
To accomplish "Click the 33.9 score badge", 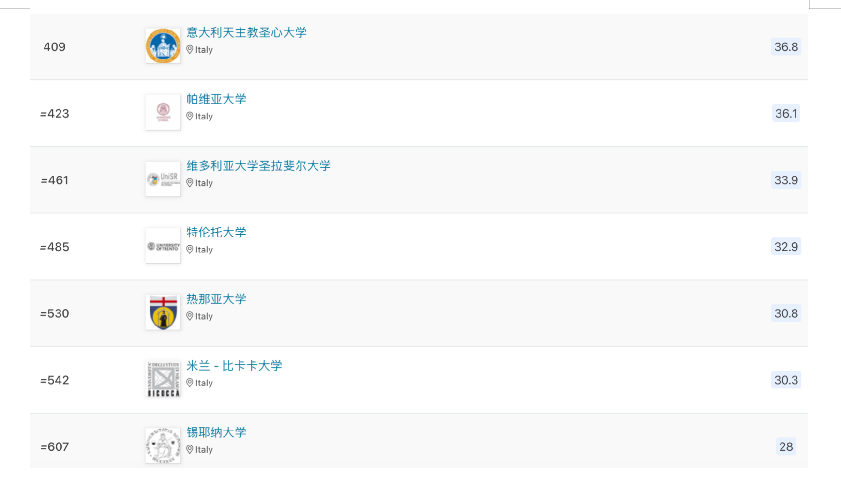I will tap(786, 180).
